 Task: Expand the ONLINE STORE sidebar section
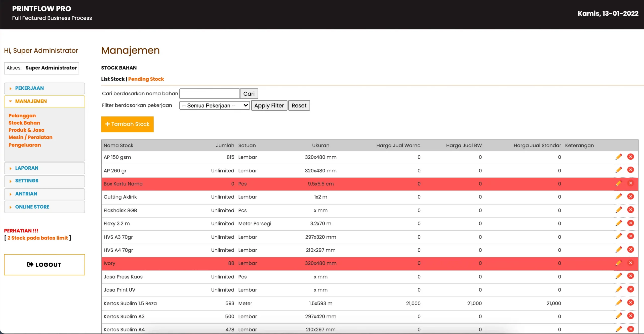44,207
